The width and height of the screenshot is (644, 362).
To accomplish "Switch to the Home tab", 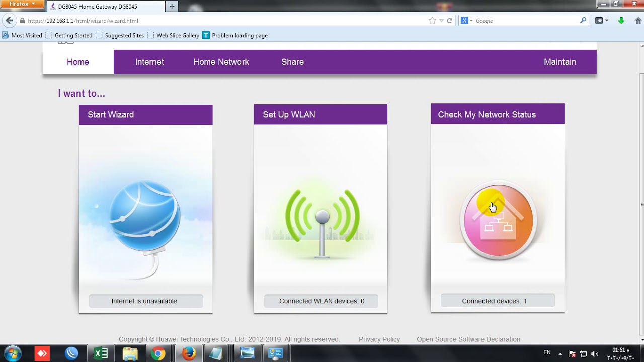I will pyautogui.click(x=78, y=62).
